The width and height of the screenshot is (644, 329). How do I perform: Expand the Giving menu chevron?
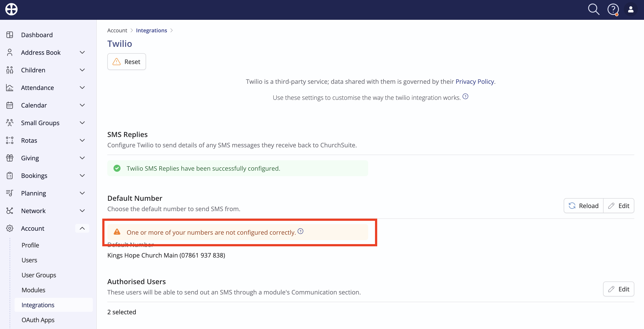tap(82, 158)
